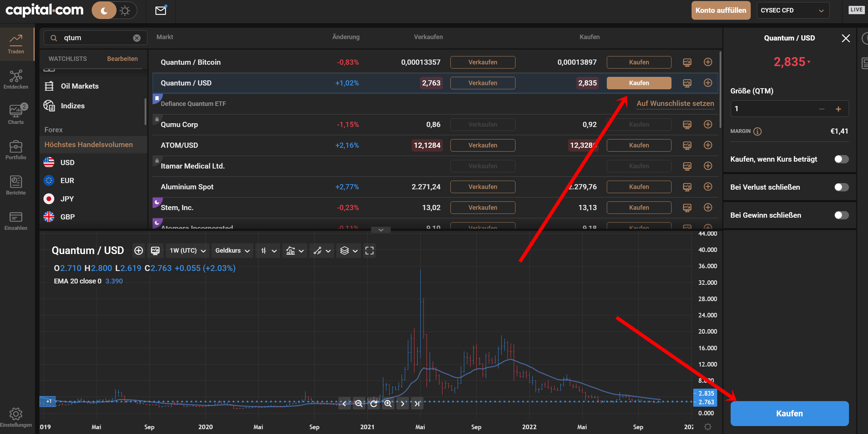Open the Entdecken sidebar section
The height and width of the screenshot is (434, 868).
pos(16,80)
